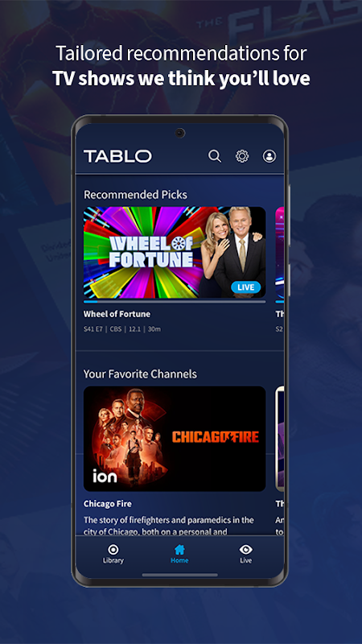Viewport: 362px width, 644px height.
Task: Switch to the Live tab label
Action: point(246,560)
